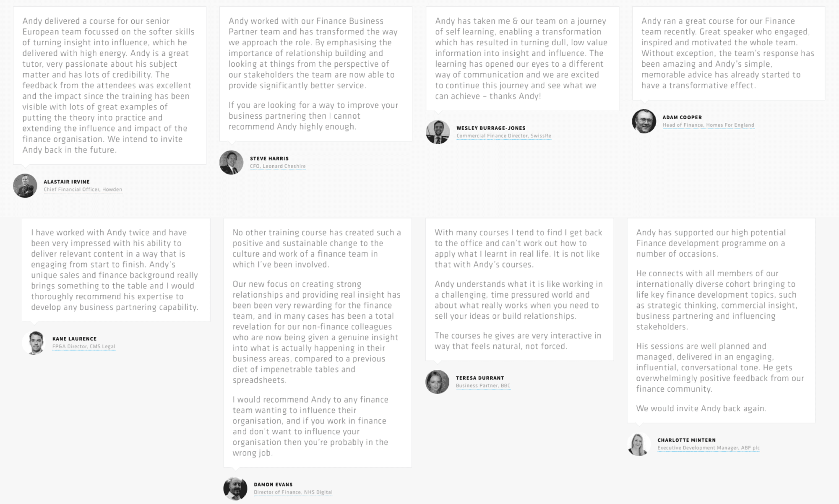839x504 pixels.
Task: Open Head of Finance, Homes For England
Action: (708, 125)
